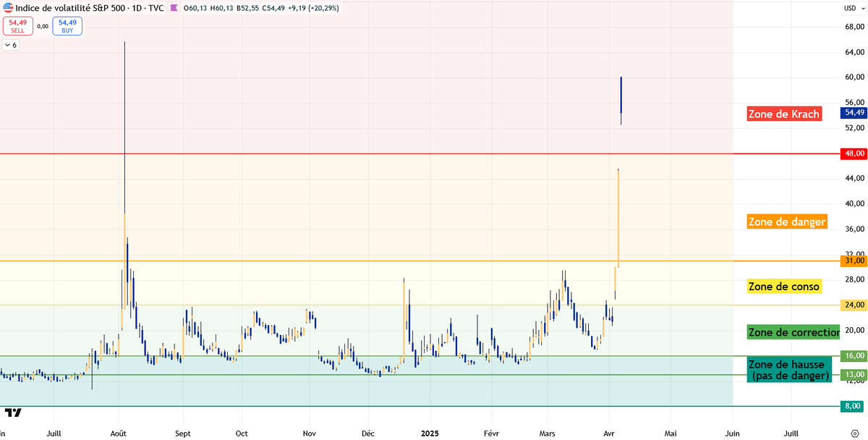The height and width of the screenshot is (440, 868).
Task: Click the orange 31,00 price level tag
Action: [854, 261]
